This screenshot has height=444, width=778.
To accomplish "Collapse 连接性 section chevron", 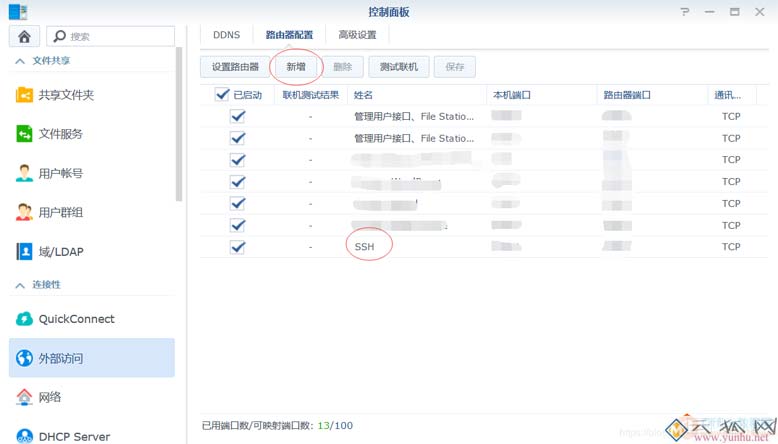I will pos(20,285).
